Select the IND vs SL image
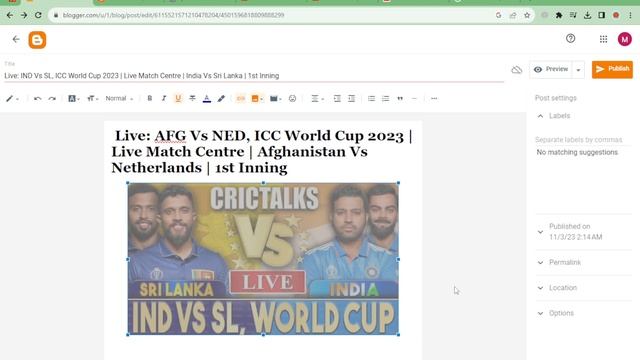Screen dimensions: 640x360 tap(263, 259)
